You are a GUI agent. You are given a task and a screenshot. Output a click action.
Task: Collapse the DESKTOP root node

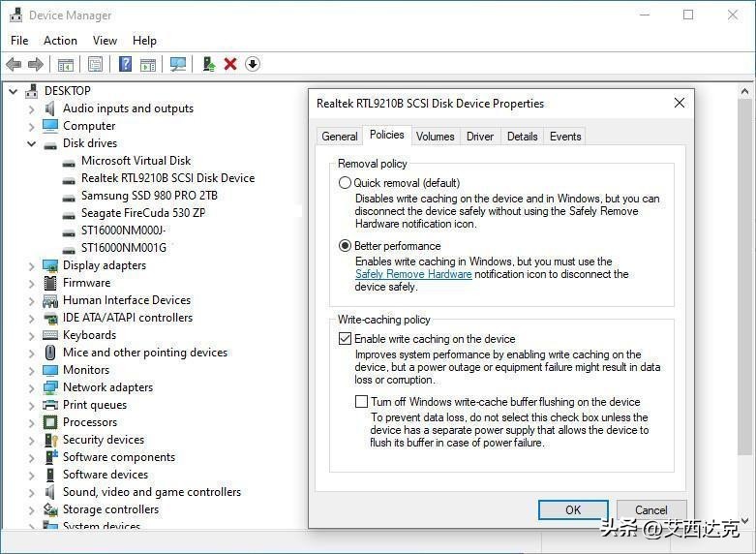14,91
